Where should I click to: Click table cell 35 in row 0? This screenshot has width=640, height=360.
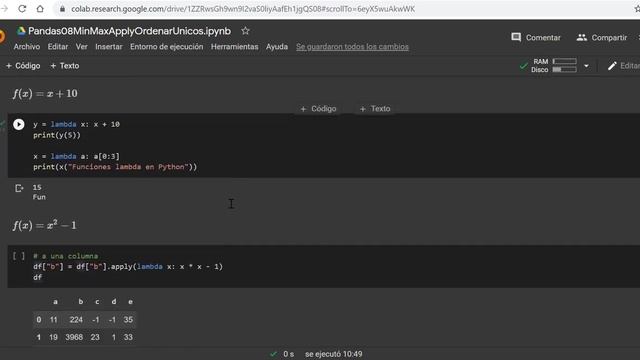pyautogui.click(x=128, y=320)
